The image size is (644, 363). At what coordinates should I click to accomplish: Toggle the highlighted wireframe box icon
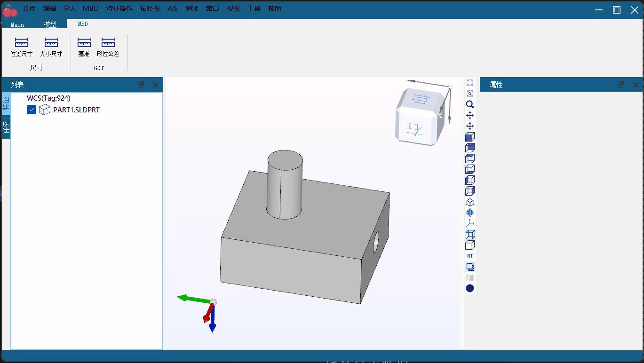469,234
